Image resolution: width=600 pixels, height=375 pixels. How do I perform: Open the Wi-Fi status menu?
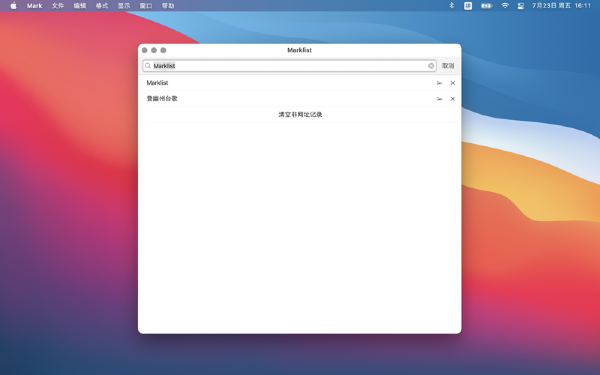tap(505, 6)
